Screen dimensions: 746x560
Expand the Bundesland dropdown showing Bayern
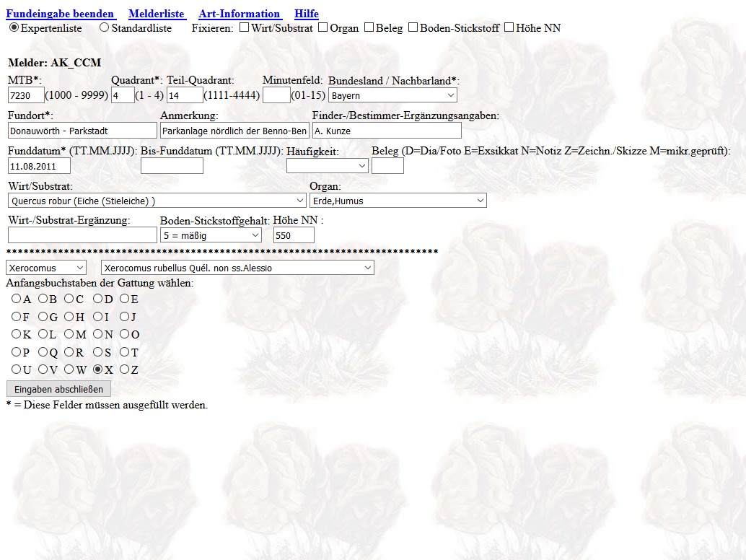tap(392, 95)
